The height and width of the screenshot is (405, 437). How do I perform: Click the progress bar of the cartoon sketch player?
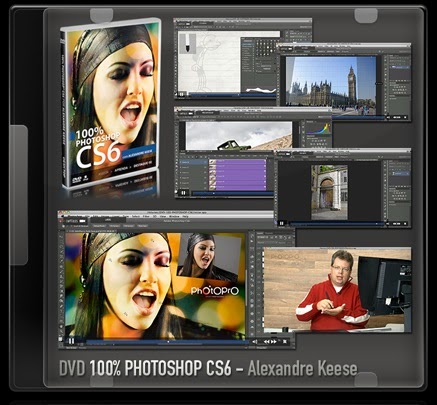232,95
